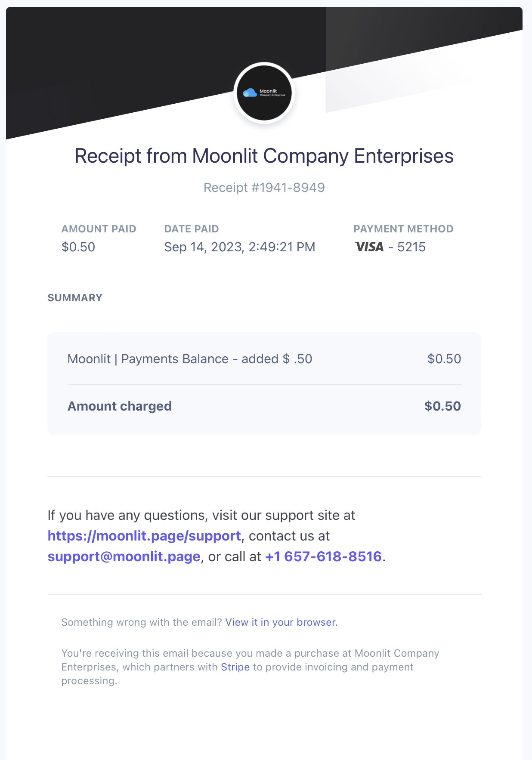Click the receipt title heading

tap(264, 156)
